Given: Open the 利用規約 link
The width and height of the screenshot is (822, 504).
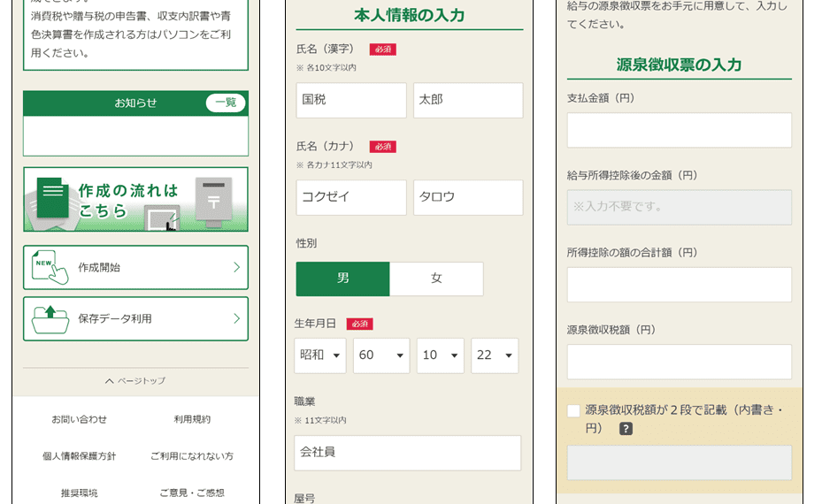Looking at the screenshot, I should [x=192, y=419].
